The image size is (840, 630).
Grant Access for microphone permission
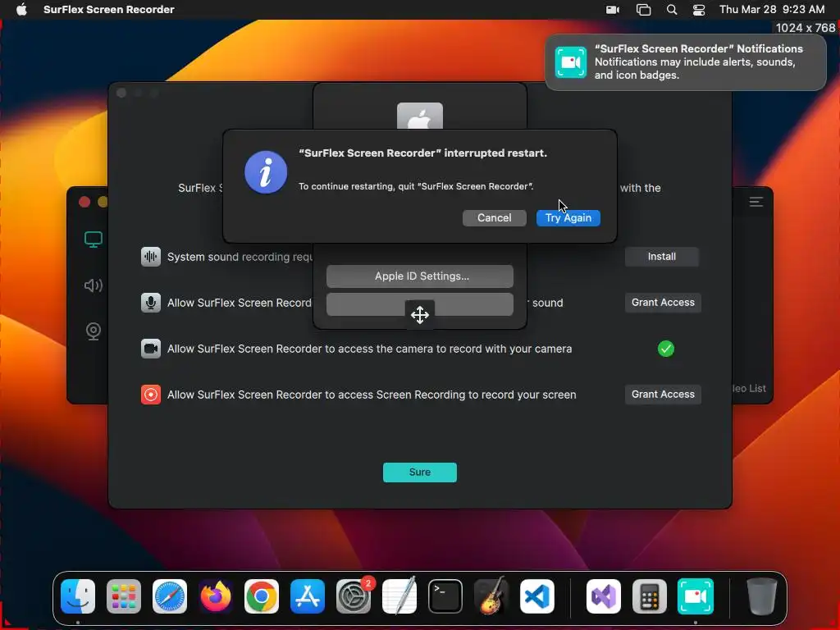(663, 302)
